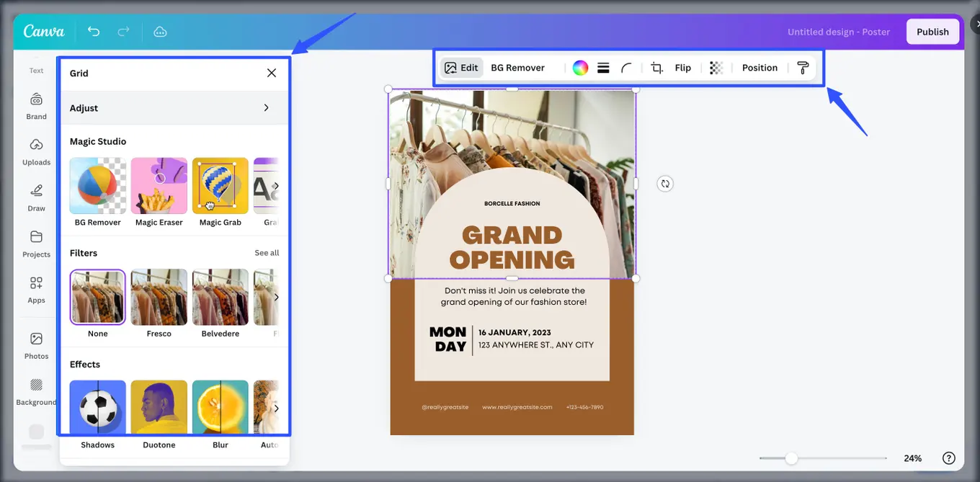Open the Draw tool in sidebar
Image resolution: width=980 pixels, height=482 pixels.
[36, 197]
